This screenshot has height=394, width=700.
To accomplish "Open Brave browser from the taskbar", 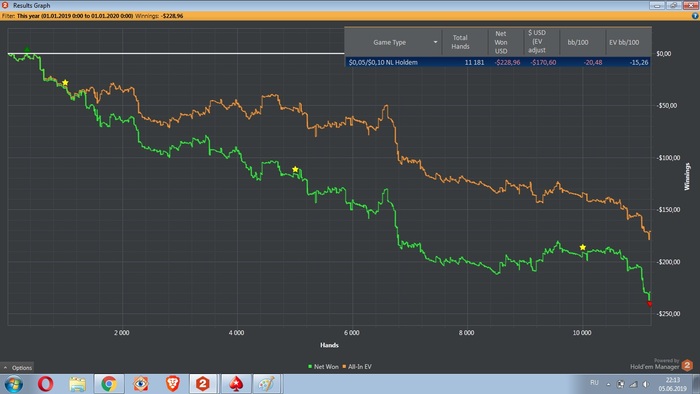I will (172, 384).
